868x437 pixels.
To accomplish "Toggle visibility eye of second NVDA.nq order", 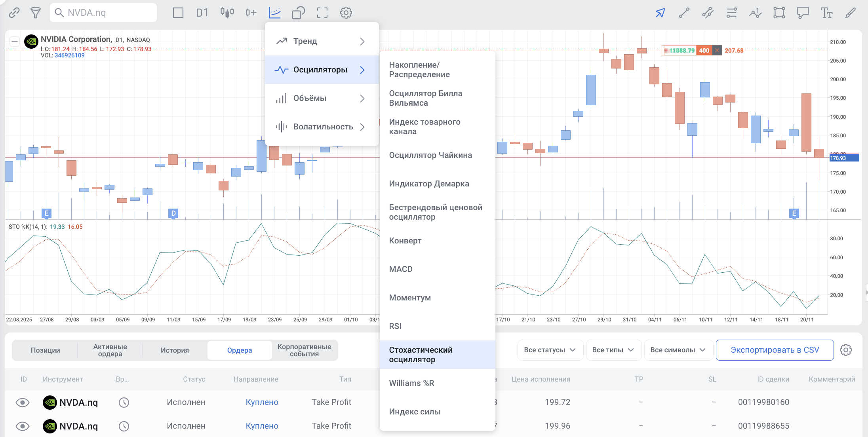I will point(23,426).
